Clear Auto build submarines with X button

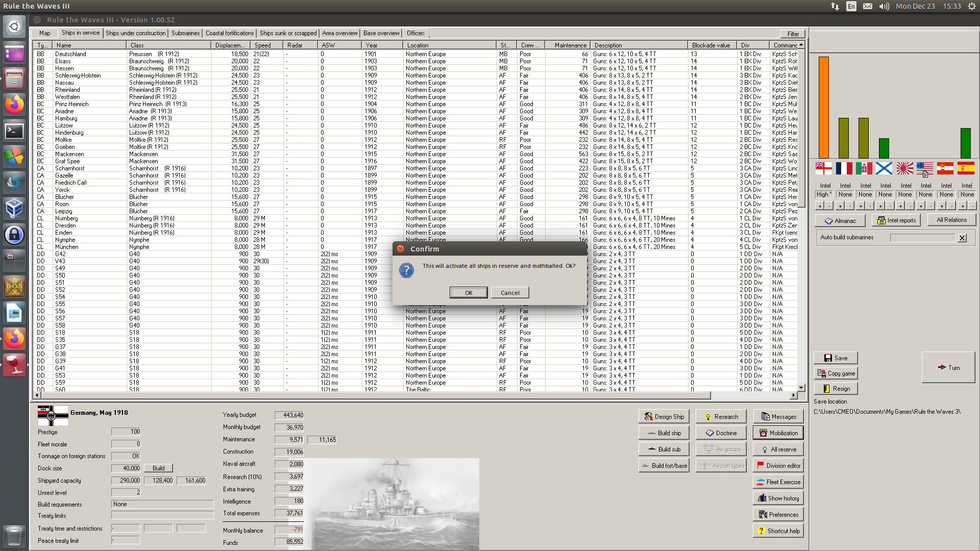962,238
